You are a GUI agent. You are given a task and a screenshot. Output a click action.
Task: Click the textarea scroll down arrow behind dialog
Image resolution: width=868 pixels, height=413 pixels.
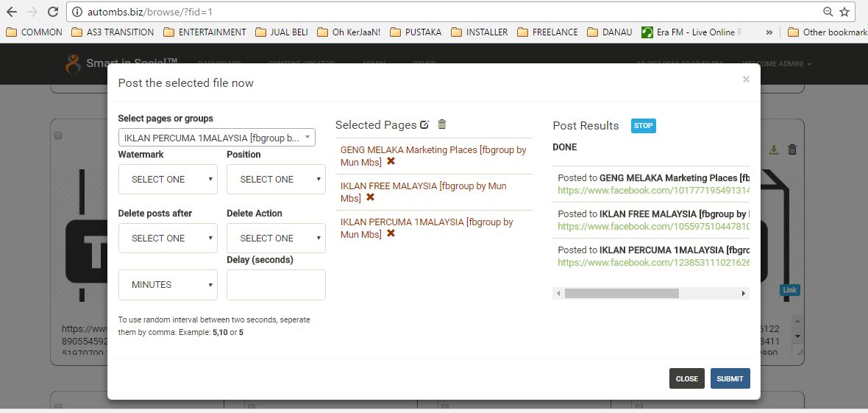[x=797, y=336]
